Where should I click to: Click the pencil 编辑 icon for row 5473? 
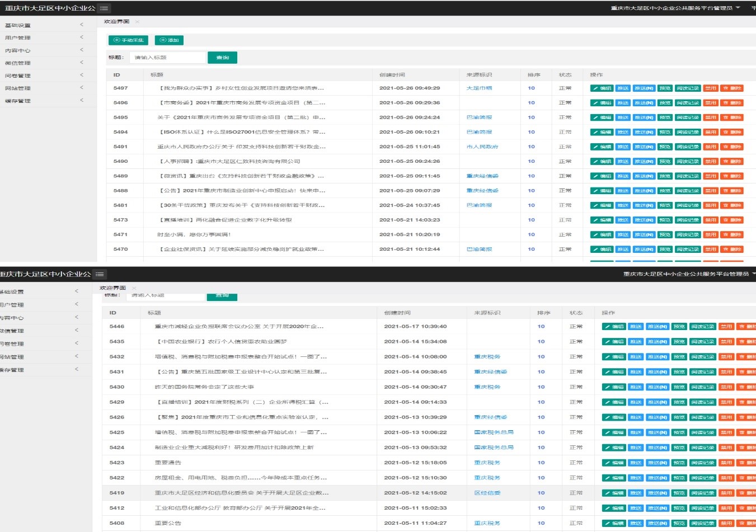pos(595,220)
